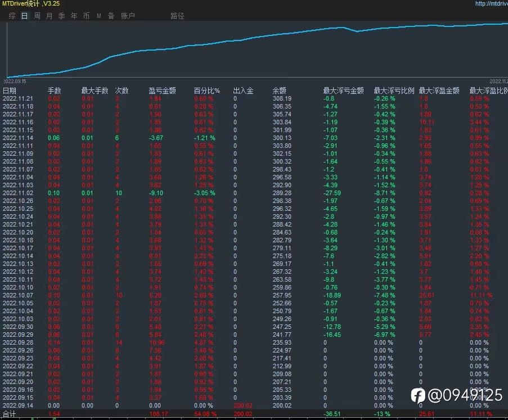Open the 周 weekly tab
Screen dimensions: 508x420
click(x=37, y=16)
